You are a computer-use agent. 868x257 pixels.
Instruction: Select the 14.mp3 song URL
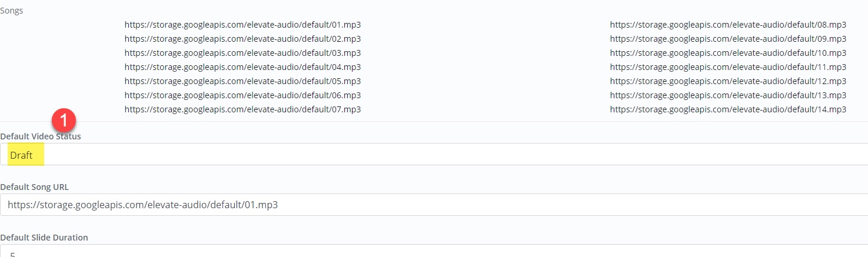728,109
